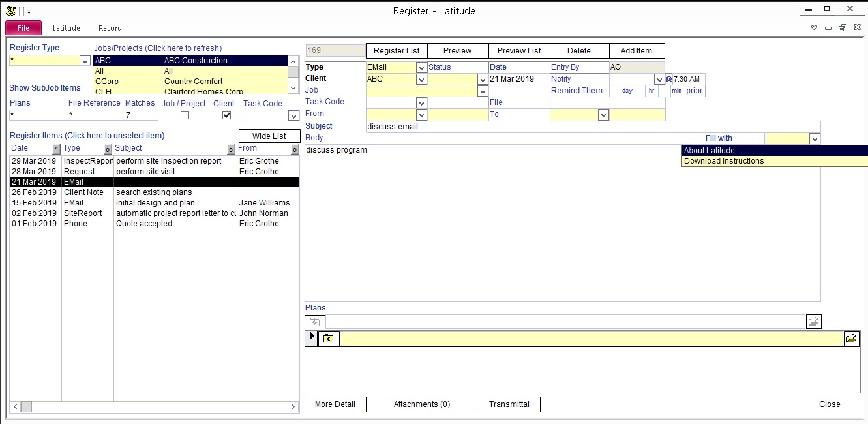
Task: Select 'Download instructions' from Fill with list
Action: tap(724, 161)
